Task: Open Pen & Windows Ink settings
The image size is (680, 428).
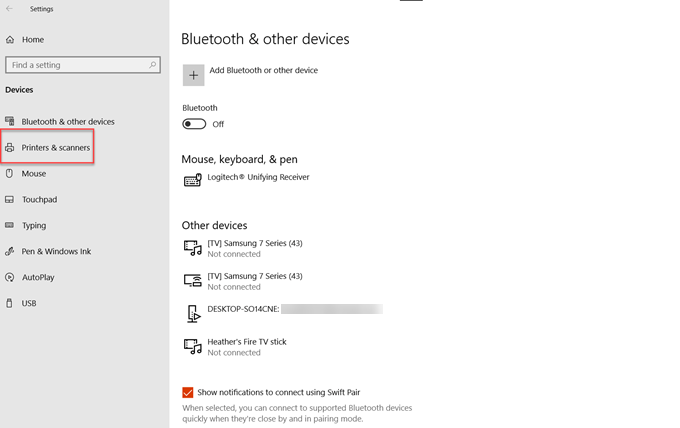Action: pos(56,251)
